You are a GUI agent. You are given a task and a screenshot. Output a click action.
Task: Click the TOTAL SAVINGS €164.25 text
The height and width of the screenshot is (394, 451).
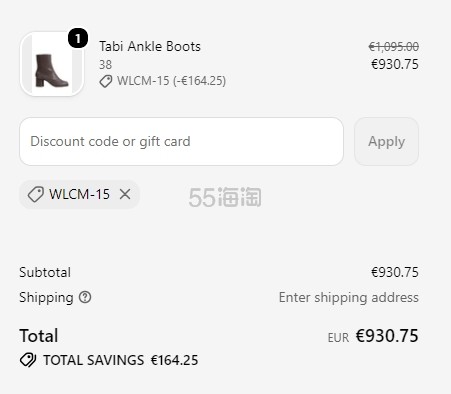[121, 360]
